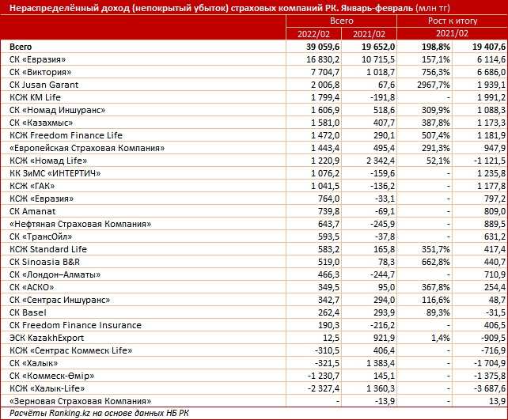Screen dimensions: 508x420
Task: Click the row КСЖ «Сентрас Коммеск Life»
Action: click(70, 350)
